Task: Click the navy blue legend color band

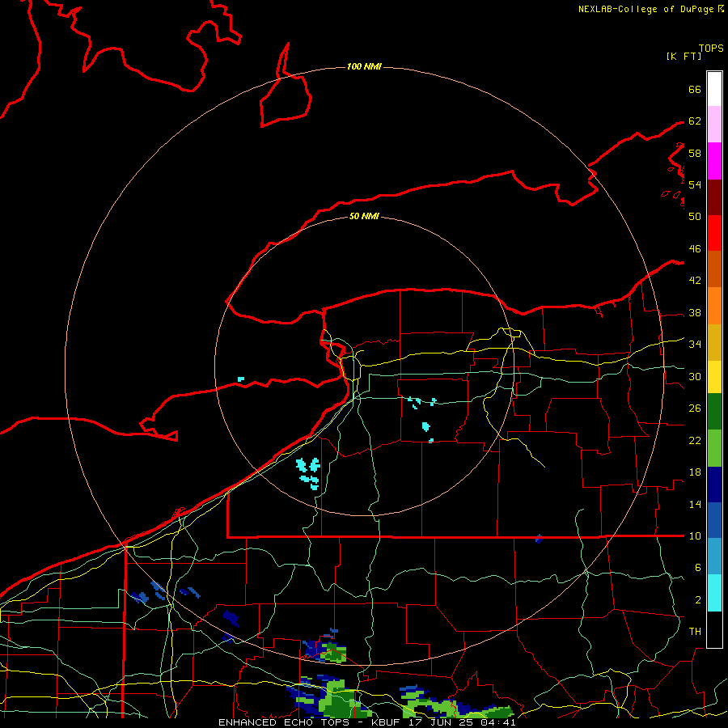Action: [714, 485]
